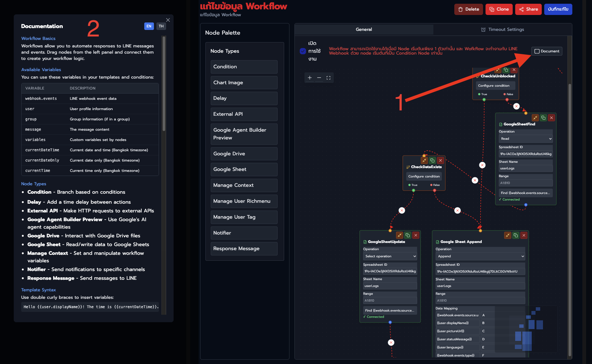Zoom in on the workflow canvas
Viewport: 592px width, 364px height.
point(310,78)
